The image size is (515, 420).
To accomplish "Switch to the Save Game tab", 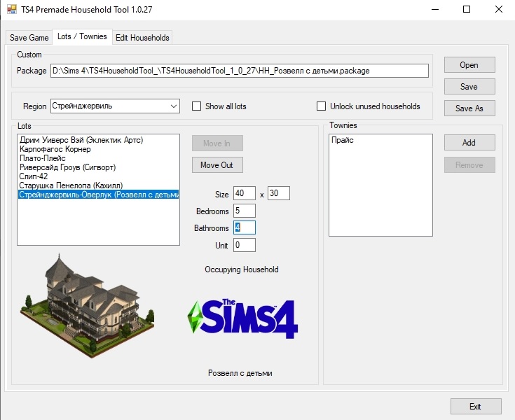I will [x=29, y=38].
